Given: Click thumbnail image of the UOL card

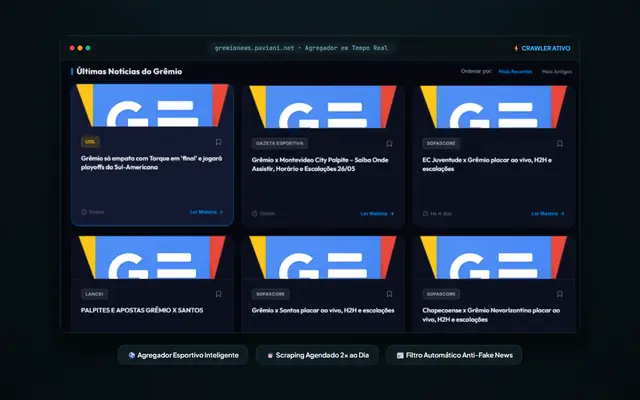Looking at the screenshot, I should pyautogui.click(x=152, y=105).
